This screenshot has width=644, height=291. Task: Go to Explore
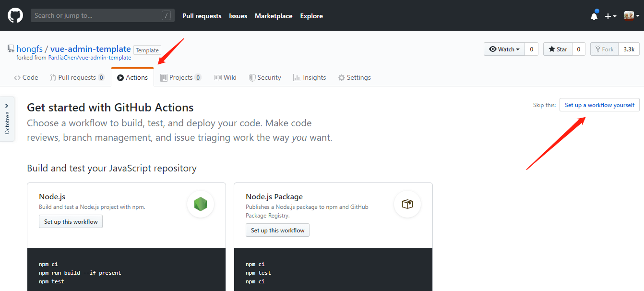311,16
